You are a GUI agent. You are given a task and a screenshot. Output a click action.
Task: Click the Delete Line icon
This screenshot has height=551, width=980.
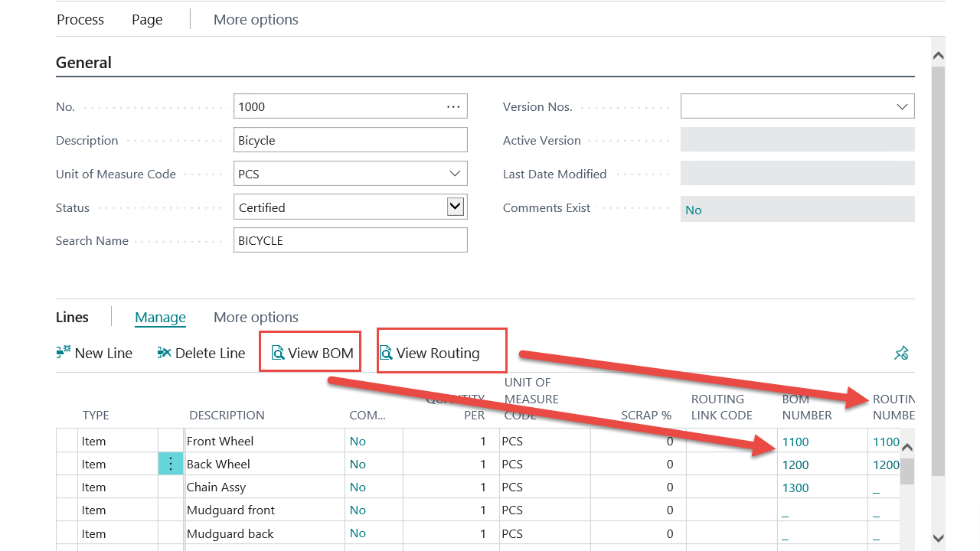(164, 353)
